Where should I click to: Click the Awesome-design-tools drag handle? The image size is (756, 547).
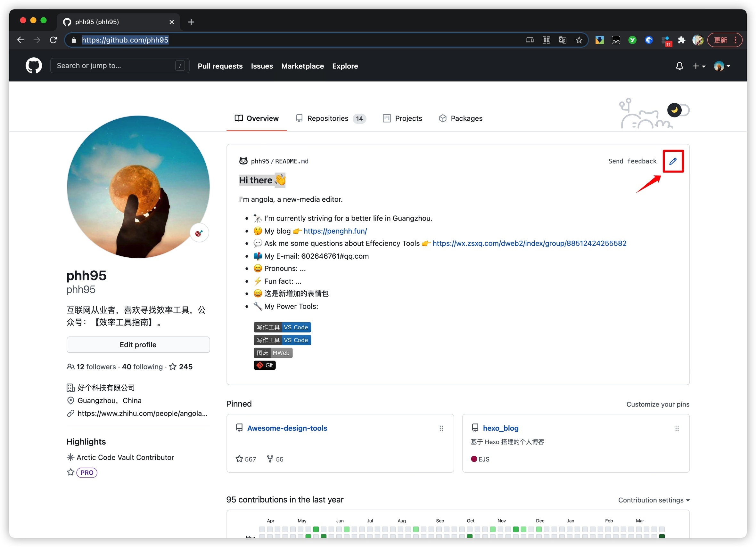(x=441, y=428)
